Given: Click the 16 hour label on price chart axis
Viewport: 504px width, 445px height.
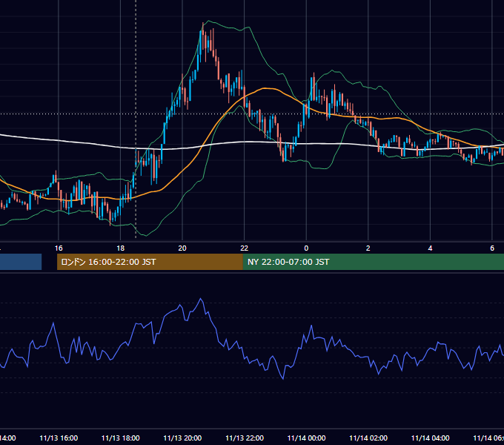Looking at the screenshot, I should pos(59,248).
